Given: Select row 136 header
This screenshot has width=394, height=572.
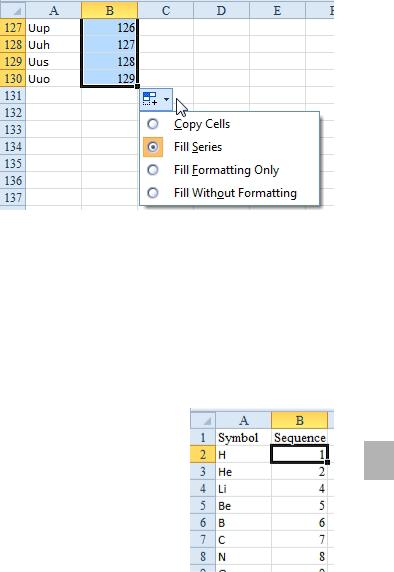Looking at the screenshot, I should [x=13, y=180].
